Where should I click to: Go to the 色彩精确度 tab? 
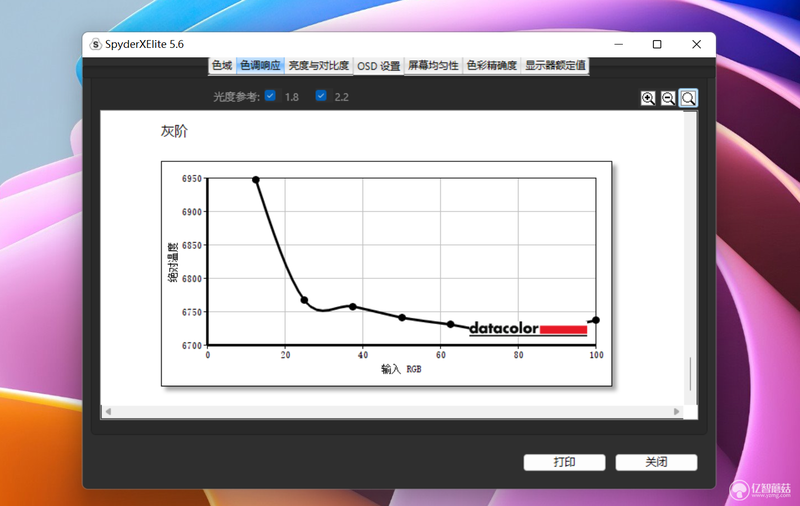click(x=492, y=65)
